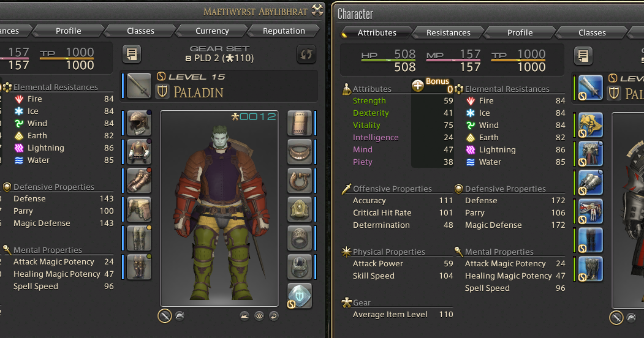Open the Reputation tab
644x338 pixels.
click(x=284, y=31)
